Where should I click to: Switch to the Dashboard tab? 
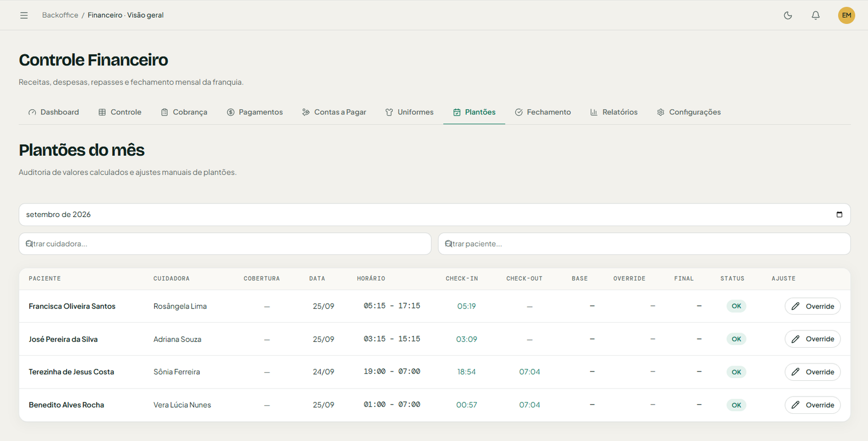coord(54,112)
